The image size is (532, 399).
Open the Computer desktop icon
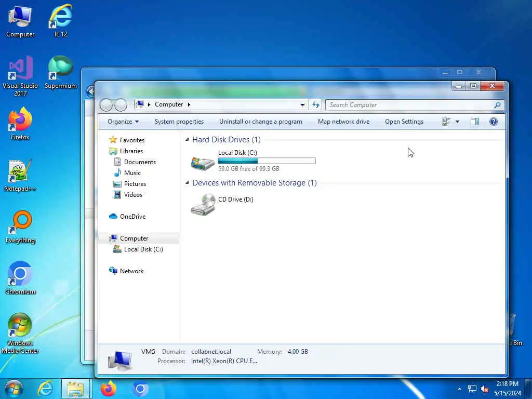(20, 20)
